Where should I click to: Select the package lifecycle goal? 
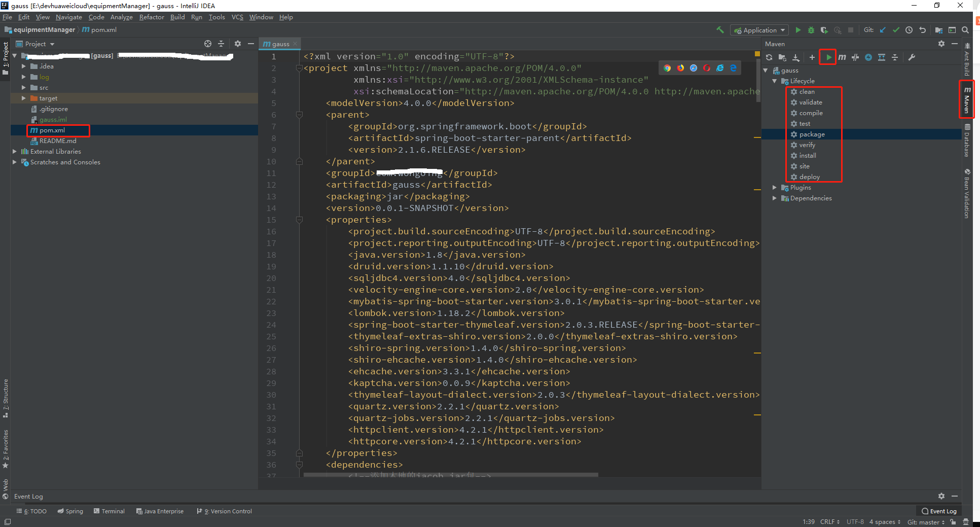click(x=812, y=134)
